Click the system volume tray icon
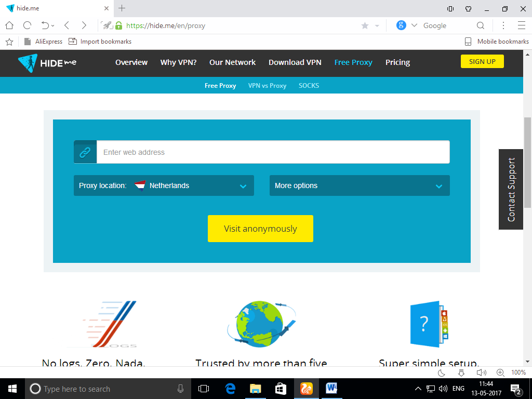This screenshot has width=532, height=399. [x=443, y=389]
